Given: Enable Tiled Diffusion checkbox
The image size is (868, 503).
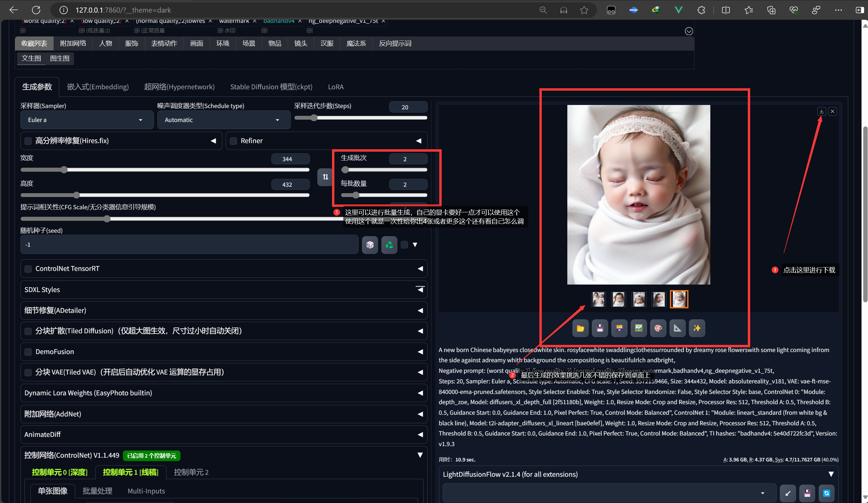Looking at the screenshot, I should (x=28, y=331).
